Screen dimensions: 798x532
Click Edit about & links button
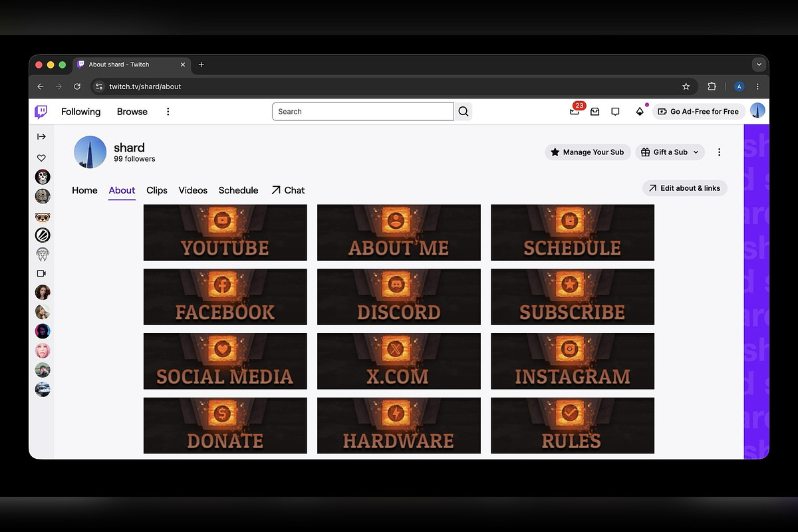pos(685,188)
